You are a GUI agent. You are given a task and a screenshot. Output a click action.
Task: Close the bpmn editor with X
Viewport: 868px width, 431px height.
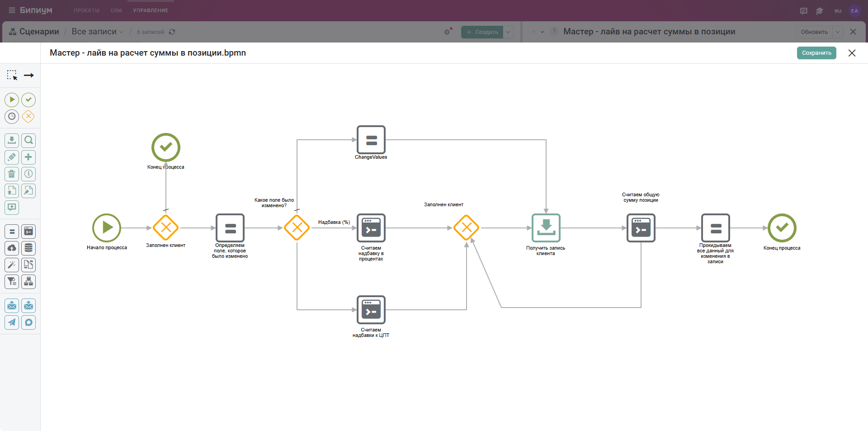tap(852, 53)
